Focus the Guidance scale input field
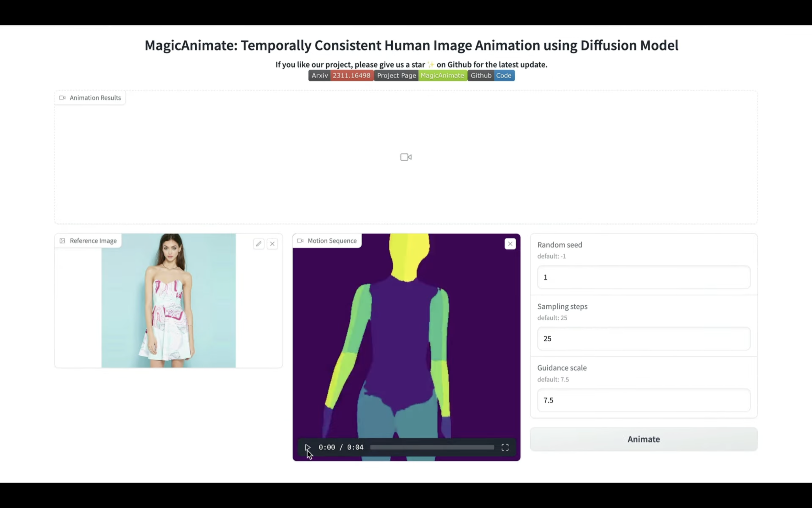 tap(644, 400)
